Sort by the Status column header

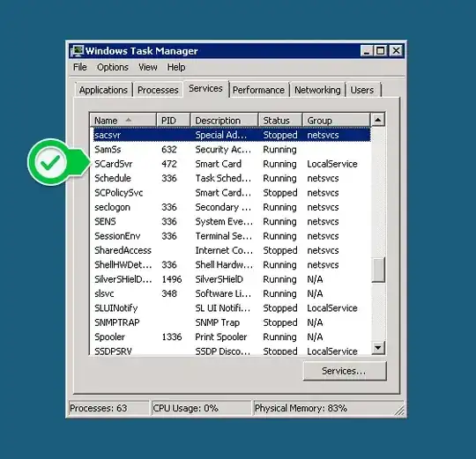coord(280,121)
